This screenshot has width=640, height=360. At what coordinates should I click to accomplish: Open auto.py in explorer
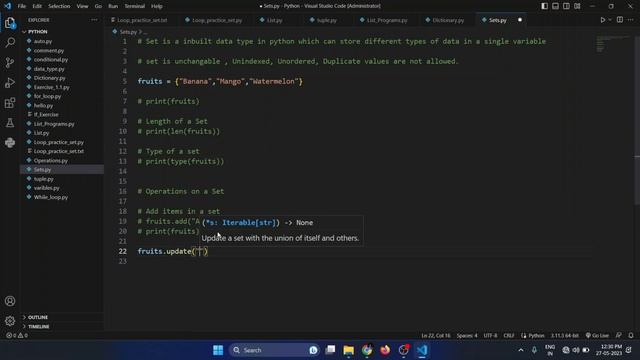coord(43,41)
